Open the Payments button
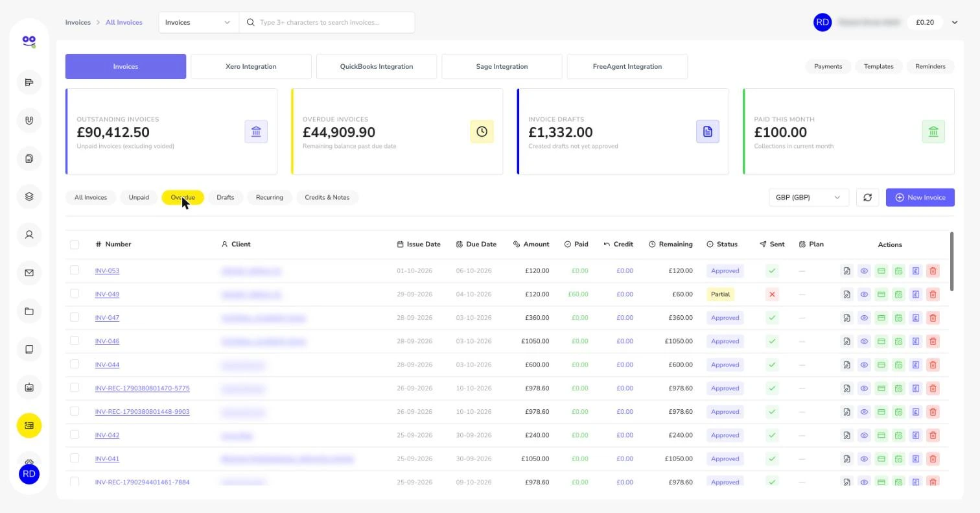 [828, 66]
